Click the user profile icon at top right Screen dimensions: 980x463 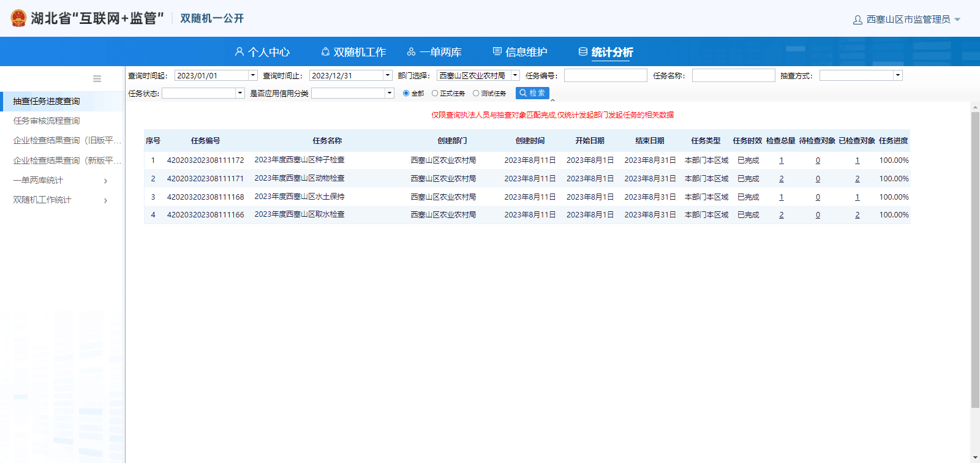tap(858, 20)
